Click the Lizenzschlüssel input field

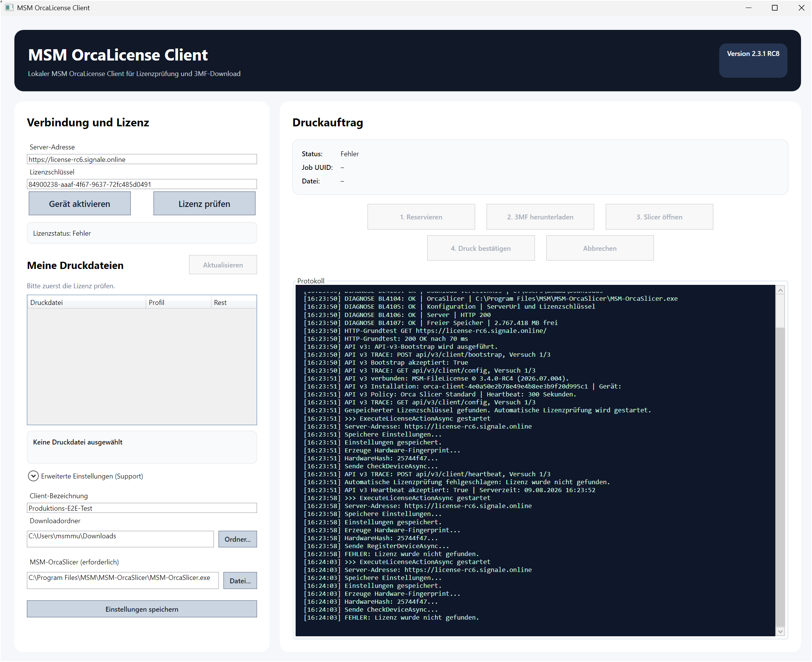[x=142, y=184]
